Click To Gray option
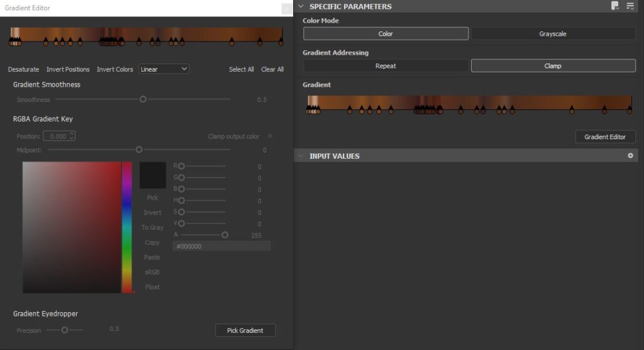The width and height of the screenshot is (644, 350). (x=152, y=227)
